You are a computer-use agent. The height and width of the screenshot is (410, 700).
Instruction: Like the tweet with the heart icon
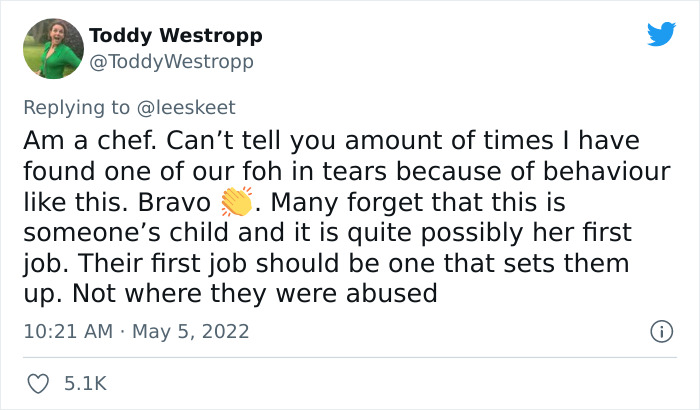pos(38,384)
